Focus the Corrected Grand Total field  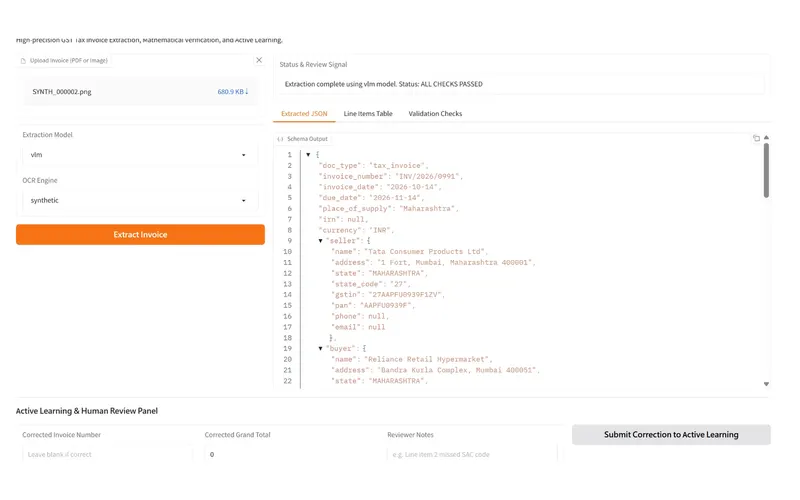coord(289,454)
